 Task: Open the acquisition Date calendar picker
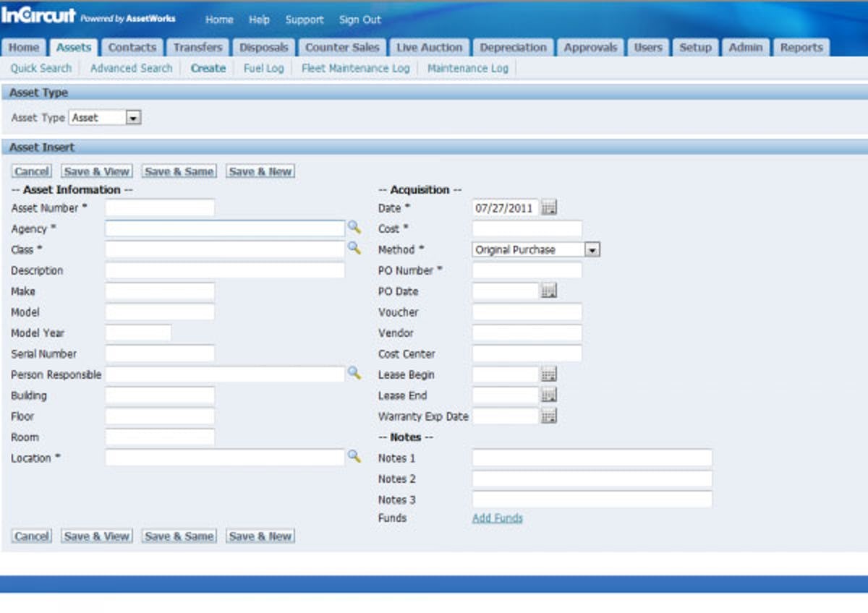pos(549,207)
